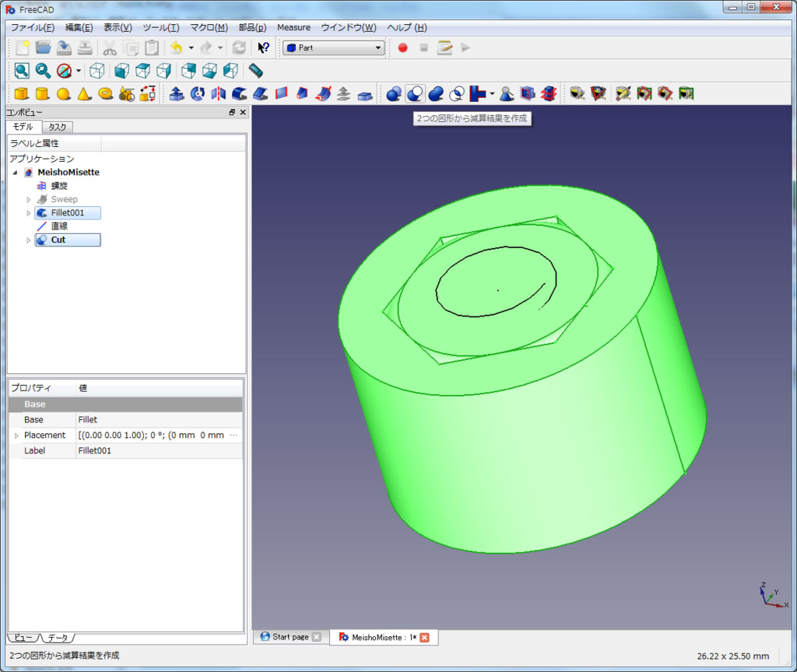The height and width of the screenshot is (672, 797).
Task: Open the ファイル menu
Action: coord(33,27)
